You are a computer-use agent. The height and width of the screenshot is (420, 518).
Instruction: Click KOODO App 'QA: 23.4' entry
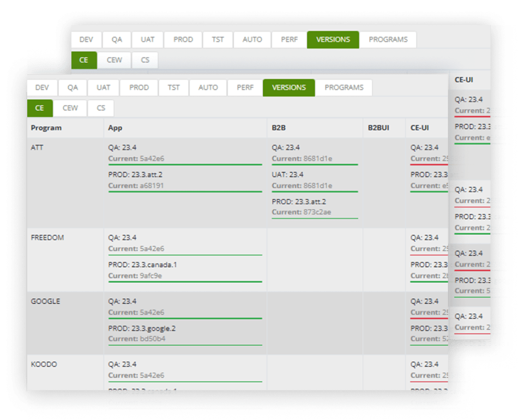coord(122,364)
